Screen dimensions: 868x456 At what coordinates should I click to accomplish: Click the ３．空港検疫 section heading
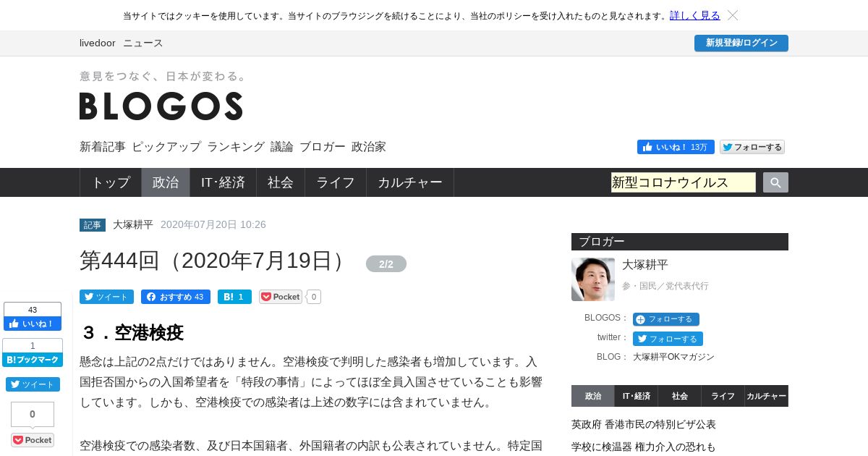(132, 333)
